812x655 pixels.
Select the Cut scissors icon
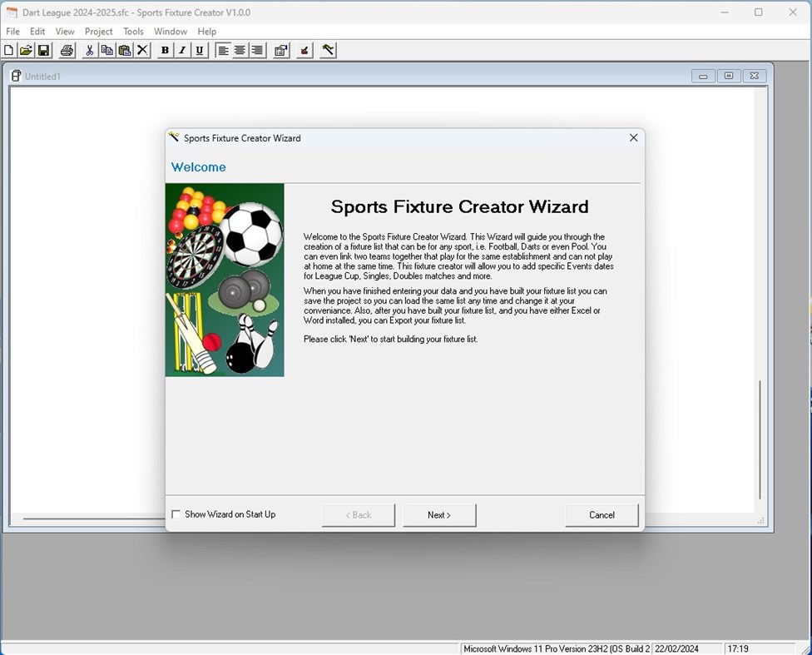(x=89, y=50)
